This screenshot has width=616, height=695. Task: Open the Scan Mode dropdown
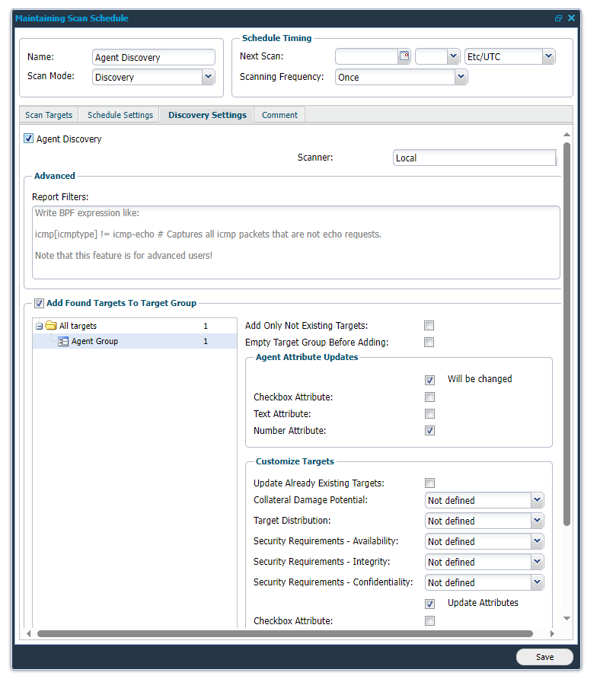coord(208,77)
